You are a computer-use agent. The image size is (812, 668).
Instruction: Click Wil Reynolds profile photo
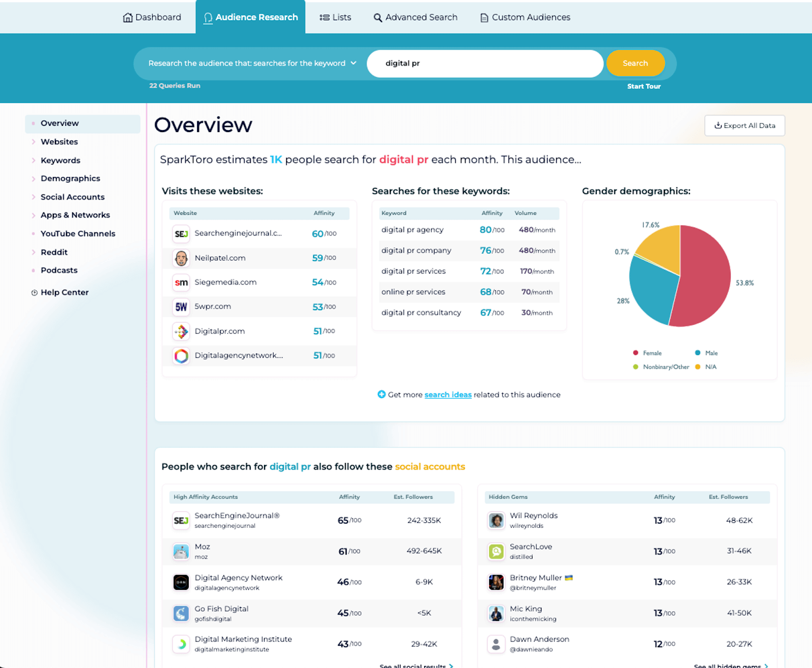pos(496,520)
